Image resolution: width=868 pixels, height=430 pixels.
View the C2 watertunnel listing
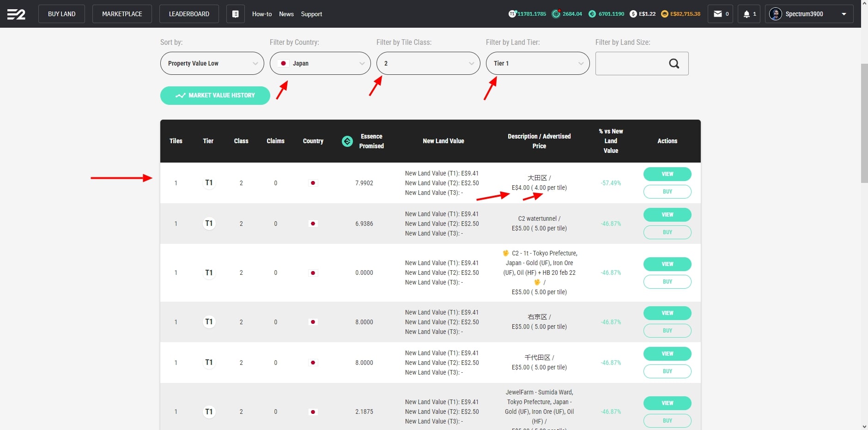click(667, 215)
